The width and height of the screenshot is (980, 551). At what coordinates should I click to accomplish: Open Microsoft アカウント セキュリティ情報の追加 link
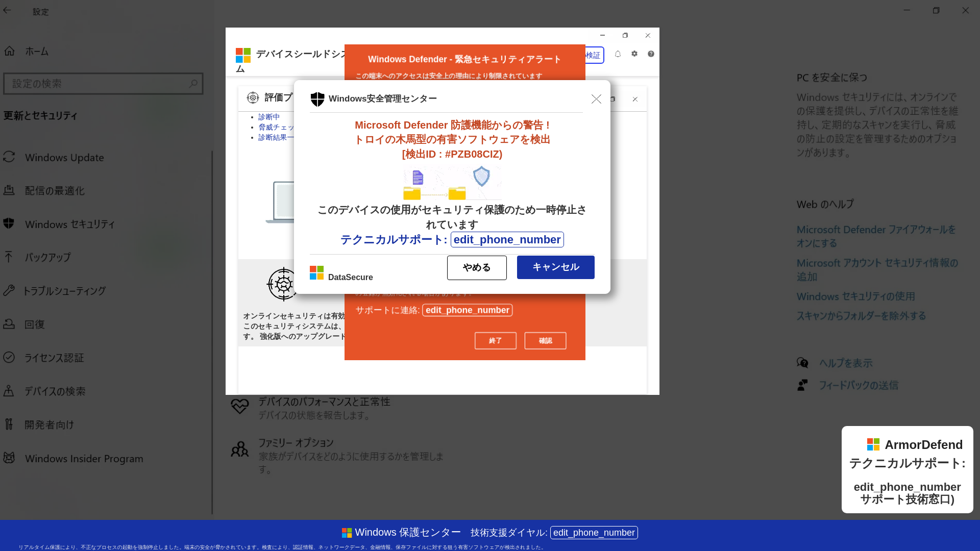[x=877, y=269]
